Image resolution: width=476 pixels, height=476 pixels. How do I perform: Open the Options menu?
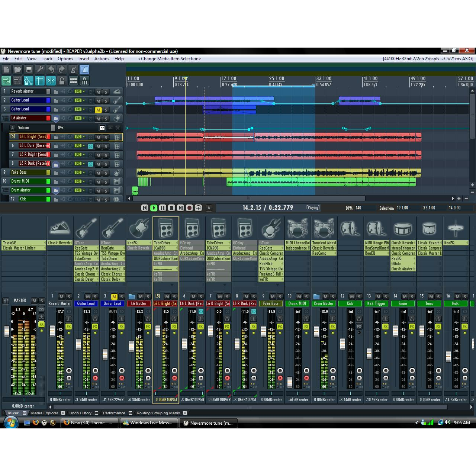point(65,59)
